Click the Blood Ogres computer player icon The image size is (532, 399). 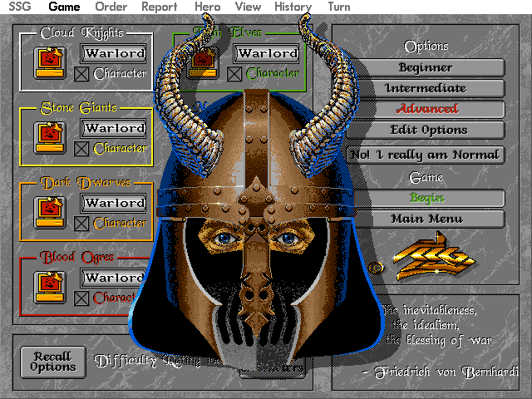[50, 288]
